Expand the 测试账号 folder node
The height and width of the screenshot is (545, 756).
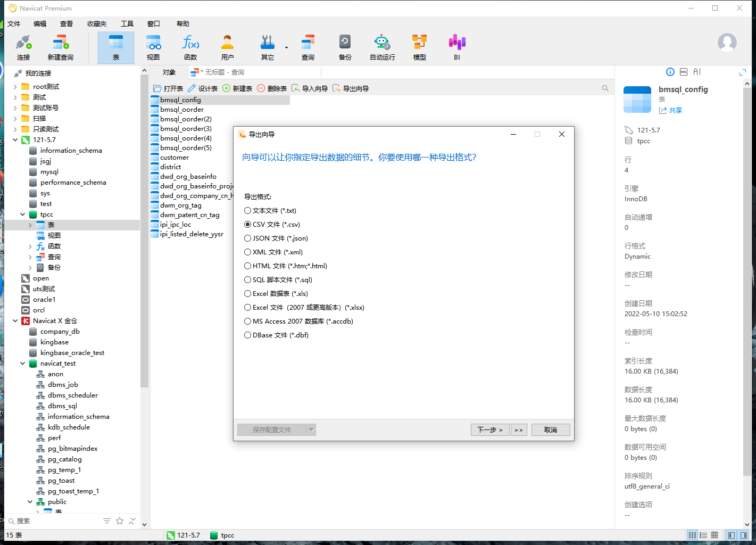coord(15,108)
